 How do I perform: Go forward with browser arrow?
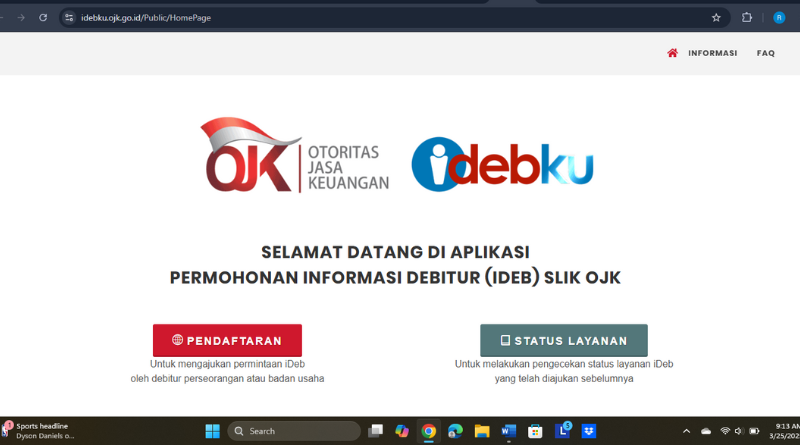pyautogui.click(x=21, y=17)
